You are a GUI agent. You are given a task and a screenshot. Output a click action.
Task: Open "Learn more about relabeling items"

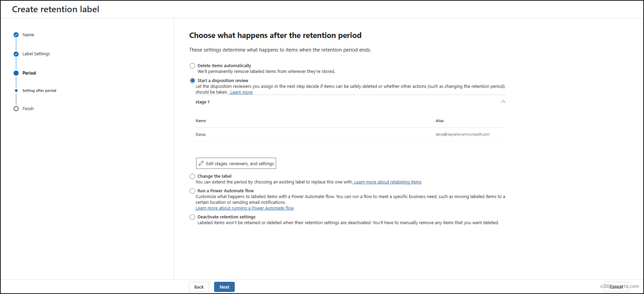pyautogui.click(x=387, y=182)
